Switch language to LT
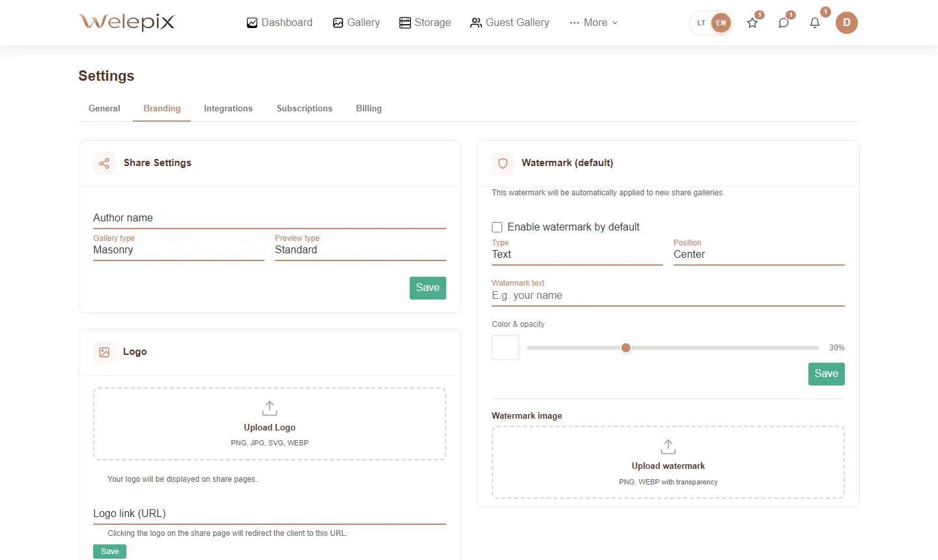This screenshot has height=560, width=938. pos(702,23)
